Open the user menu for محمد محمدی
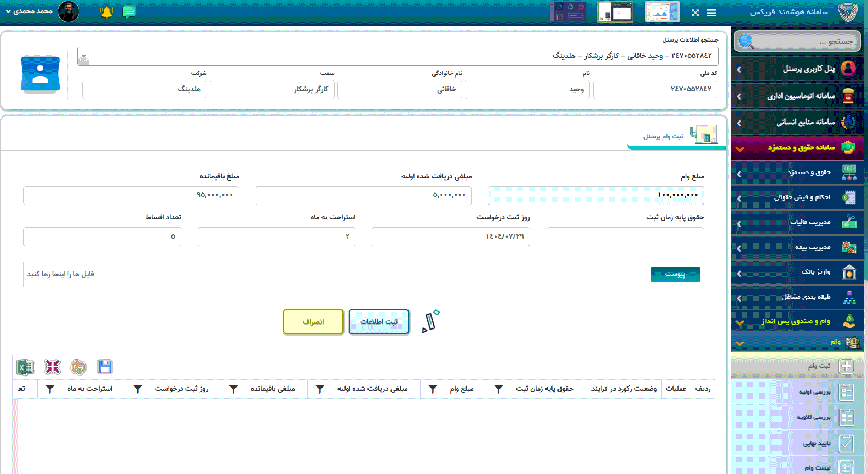 click(30, 11)
